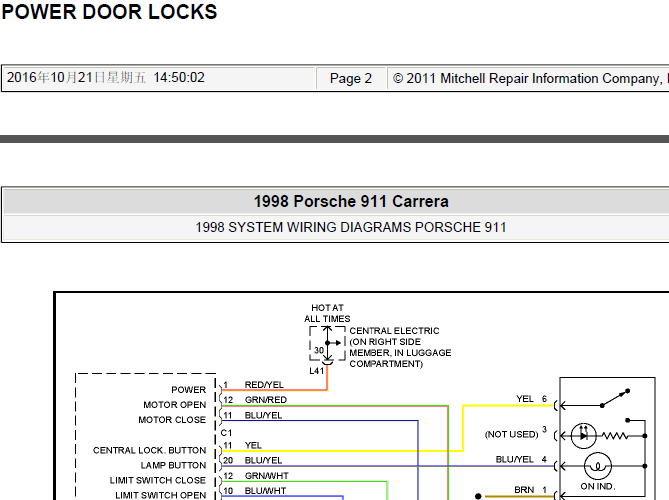The image size is (669, 500).
Task: Click the LIMIT SWITCH OPEN label
Action: (160, 495)
